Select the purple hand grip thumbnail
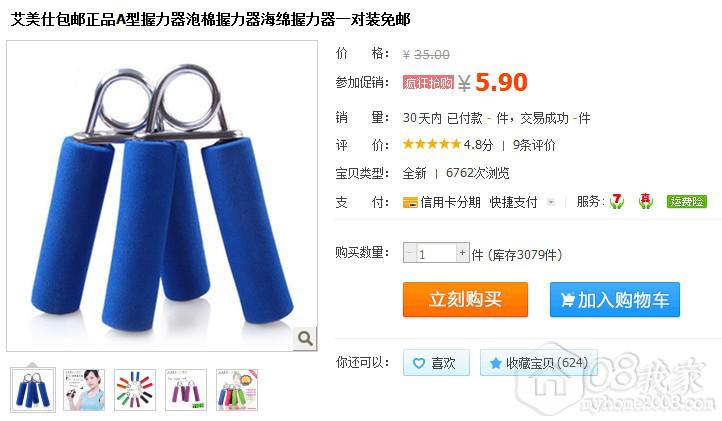Viewport: 722px width, 421px height. pyautogui.click(x=186, y=390)
